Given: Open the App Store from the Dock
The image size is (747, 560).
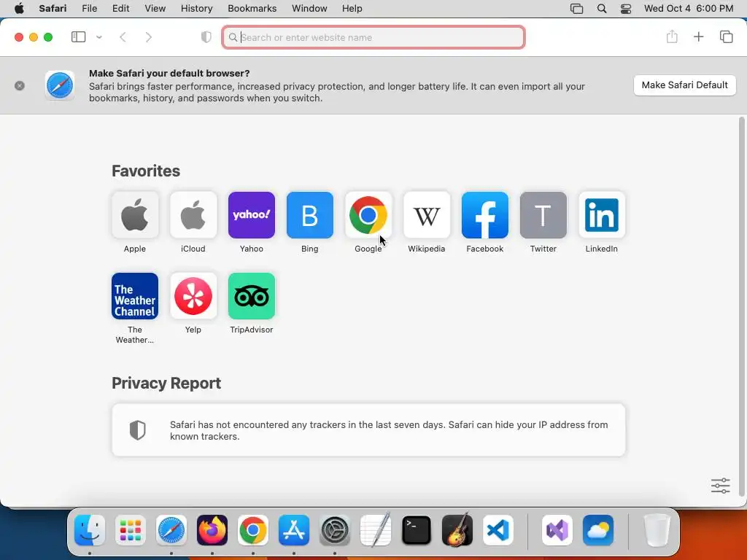Looking at the screenshot, I should click(294, 530).
